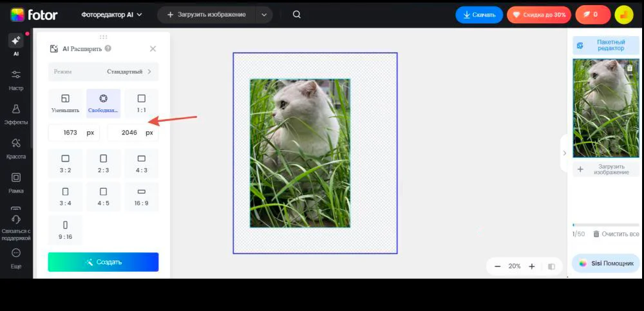Add an image via the right-panel Загрузить изображение
This screenshot has height=311, width=644.
606,169
